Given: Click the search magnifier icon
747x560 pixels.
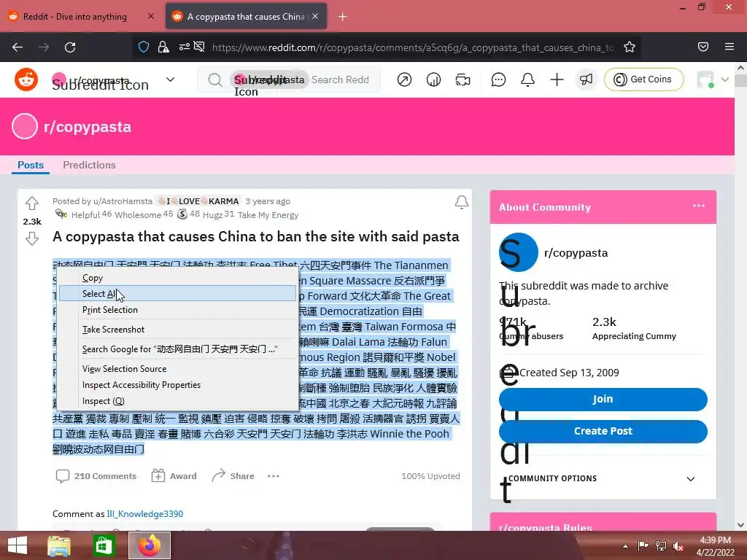Looking at the screenshot, I should click(215, 79).
